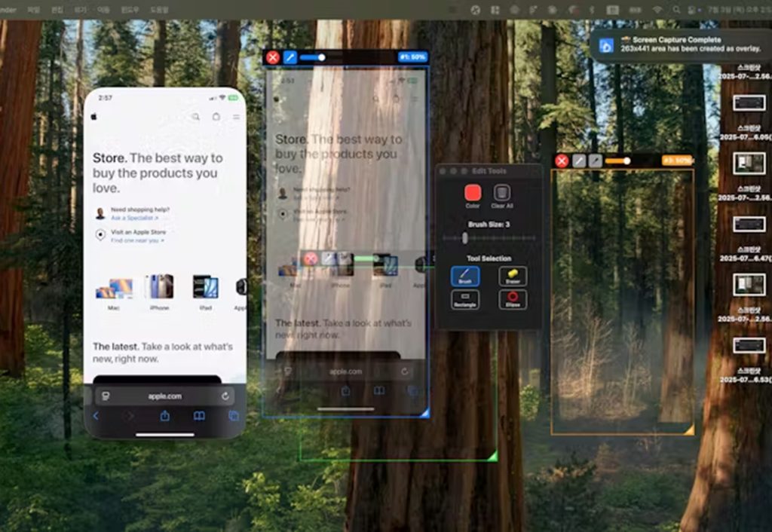Click the '#1: 50%' overlay label
Screen dimensions: 772x532
(412, 57)
